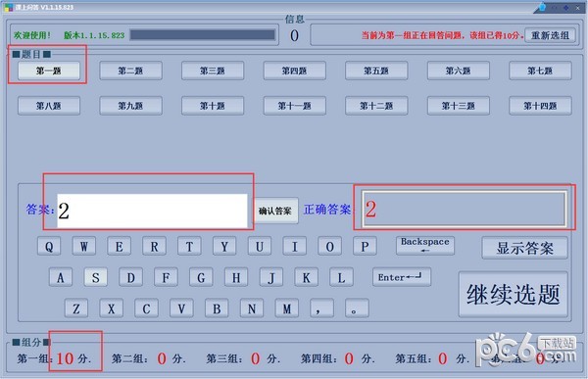
Task: Pick question 第十题
Action: pos(213,106)
